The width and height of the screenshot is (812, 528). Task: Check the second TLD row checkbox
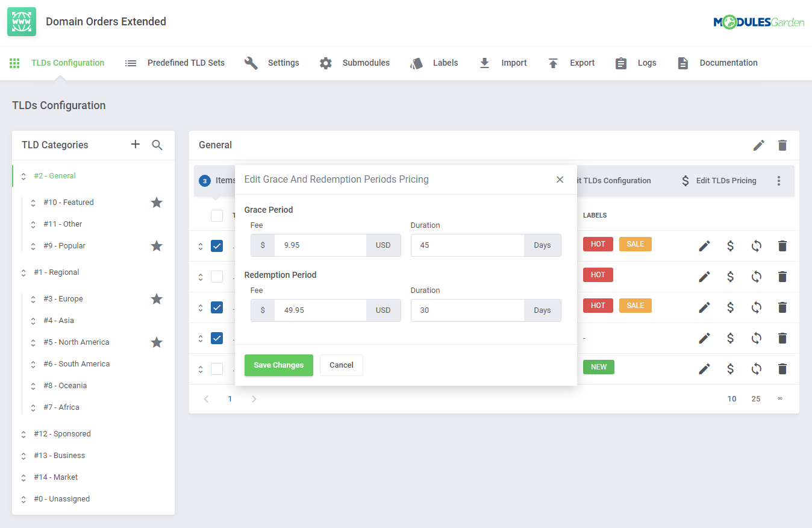217,277
